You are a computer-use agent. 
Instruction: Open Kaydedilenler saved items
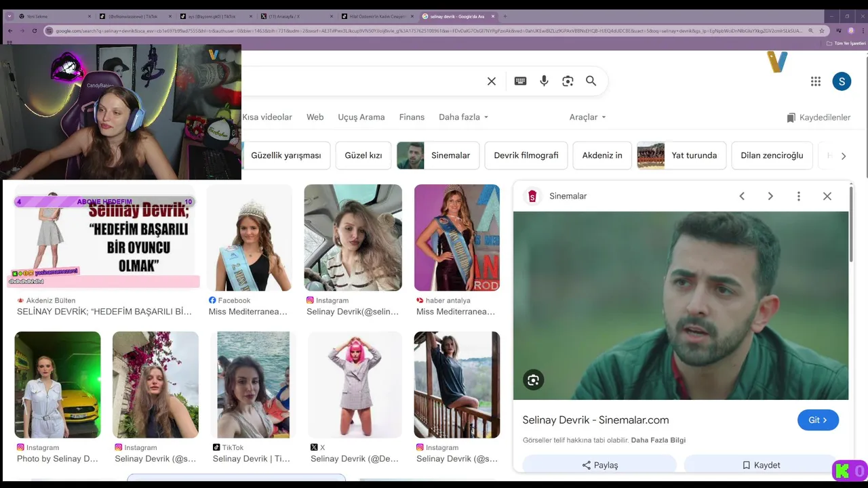818,117
